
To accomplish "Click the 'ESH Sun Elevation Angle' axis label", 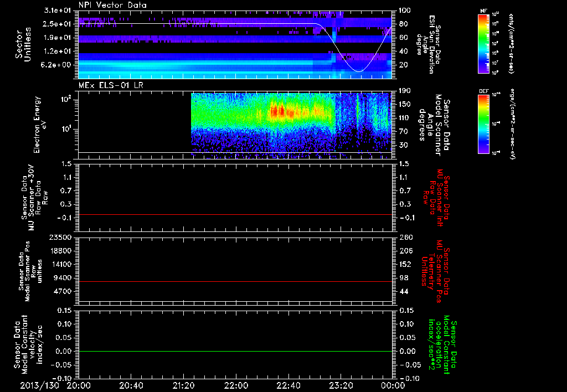I will pyautogui.click(x=429, y=44).
